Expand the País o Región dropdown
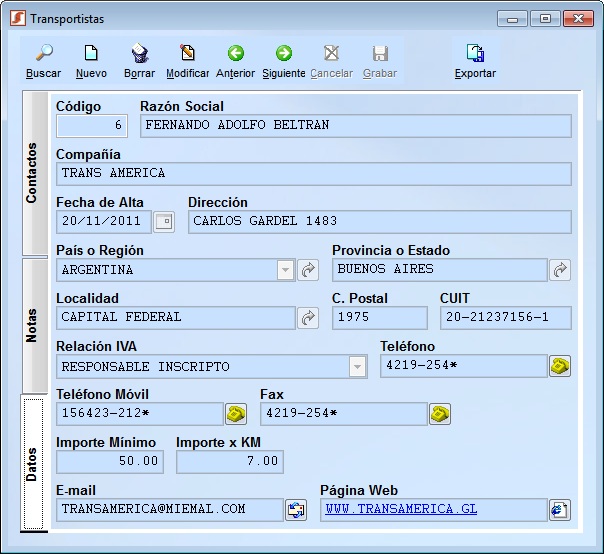 tap(285, 270)
